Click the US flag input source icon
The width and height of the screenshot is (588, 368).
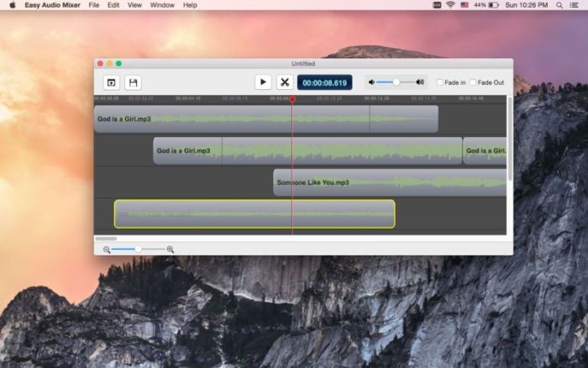pyautogui.click(x=465, y=5)
